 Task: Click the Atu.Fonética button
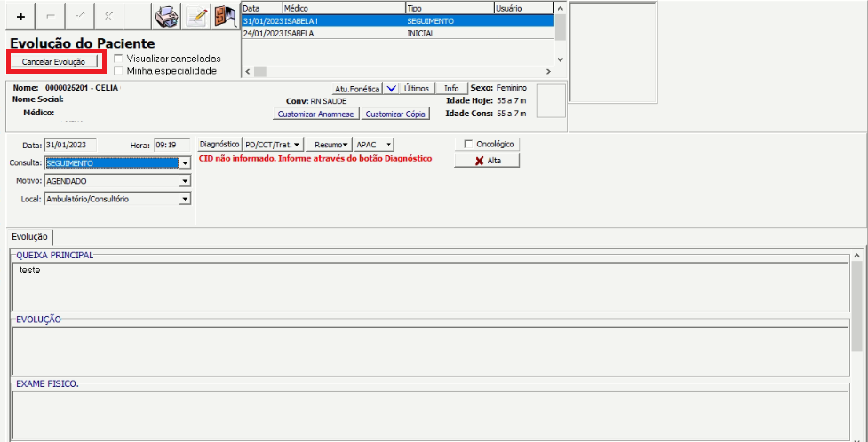tap(358, 89)
